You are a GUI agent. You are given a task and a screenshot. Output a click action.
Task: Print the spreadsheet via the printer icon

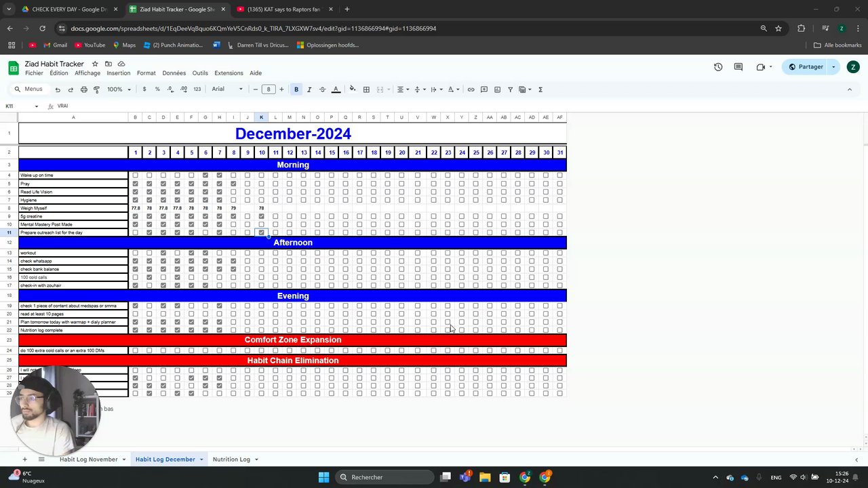(x=84, y=89)
